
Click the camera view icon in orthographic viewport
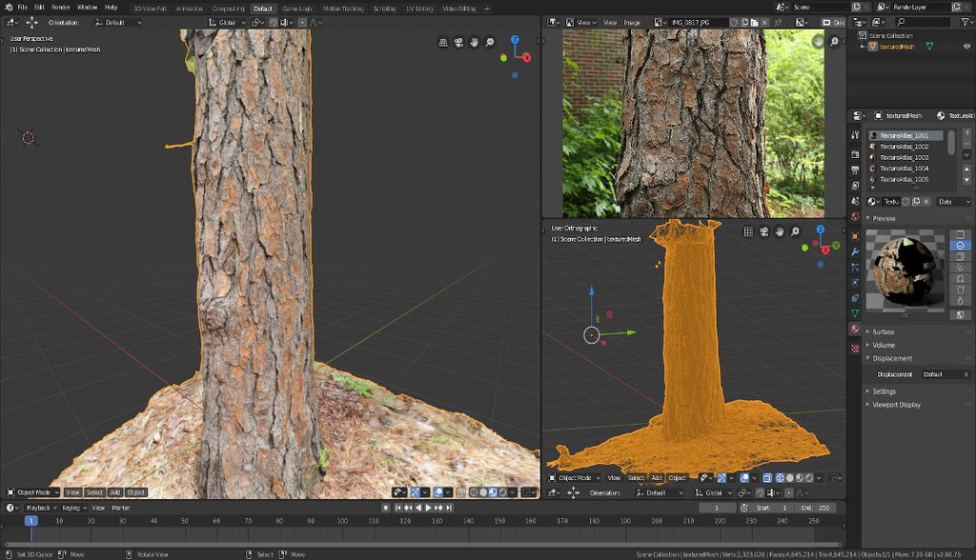(763, 231)
